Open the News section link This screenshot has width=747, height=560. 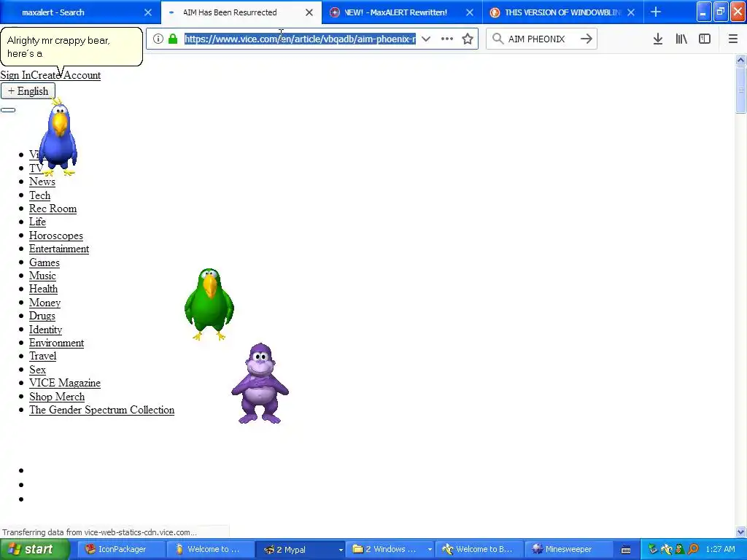42,182
